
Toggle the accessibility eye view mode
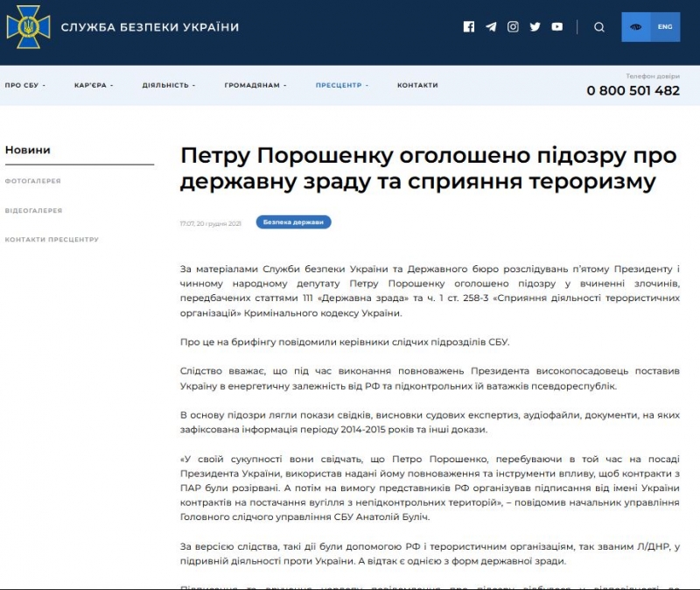click(636, 27)
